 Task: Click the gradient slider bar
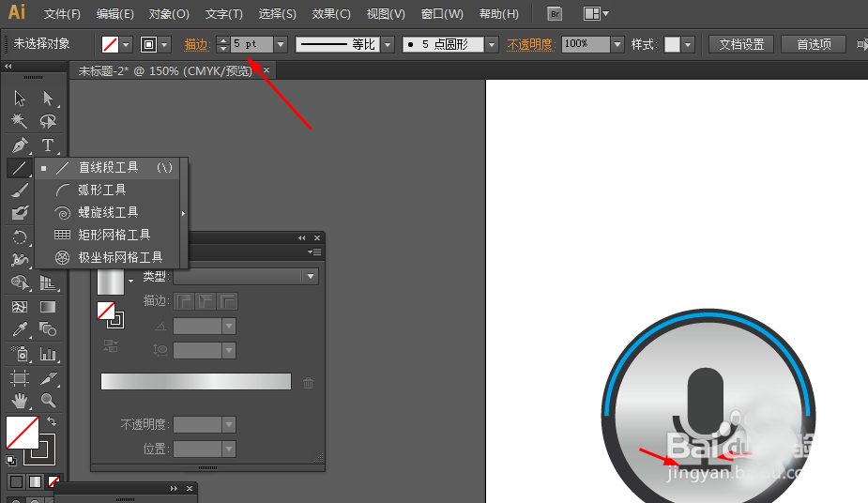pyautogui.click(x=196, y=381)
